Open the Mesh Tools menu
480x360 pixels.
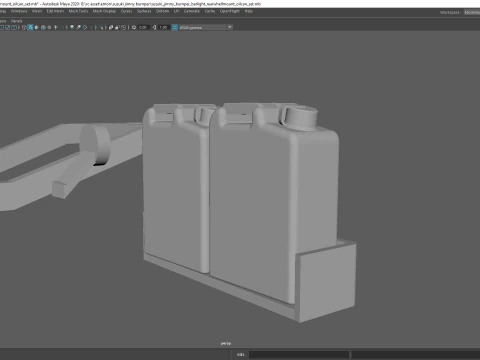(x=78, y=11)
